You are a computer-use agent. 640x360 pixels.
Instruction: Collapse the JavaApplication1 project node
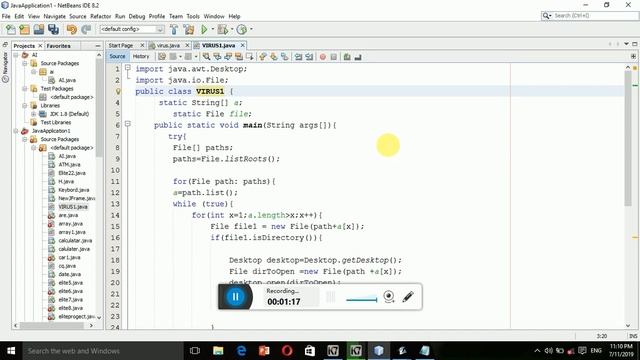(x=16, y=131)
